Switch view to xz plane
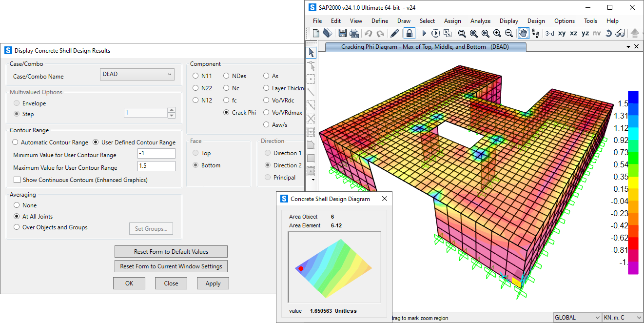Screen dimensions: 644x323 (573, 33)
